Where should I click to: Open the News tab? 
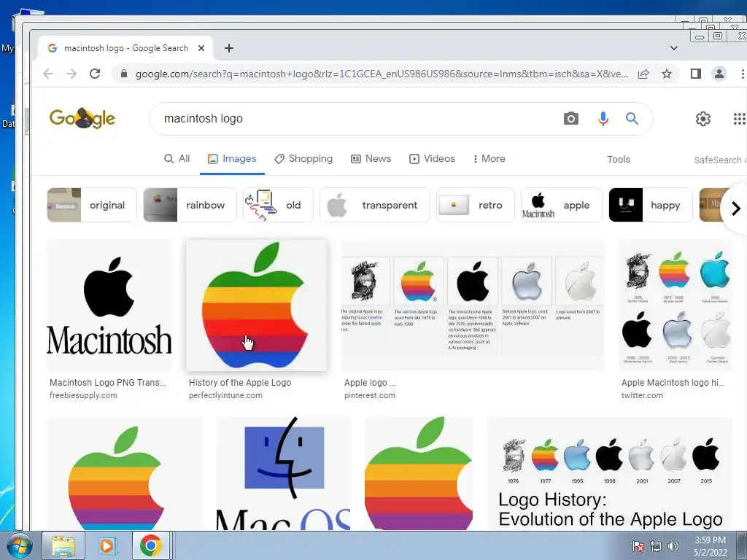pyautogui.click(x=371, y=158)
